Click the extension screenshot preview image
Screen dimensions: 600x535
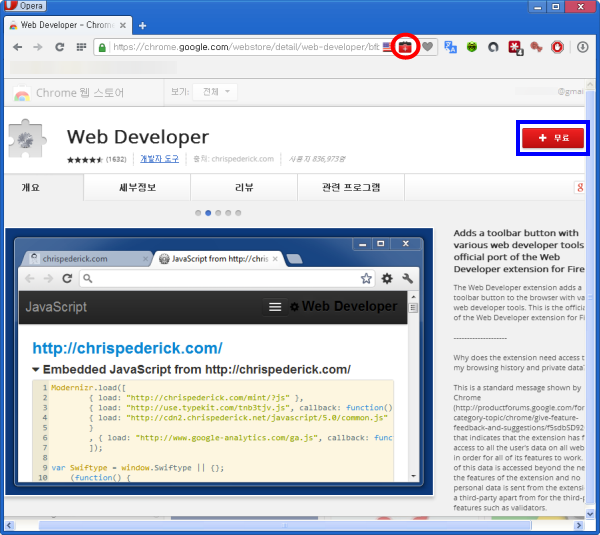(x=219, y=362)
